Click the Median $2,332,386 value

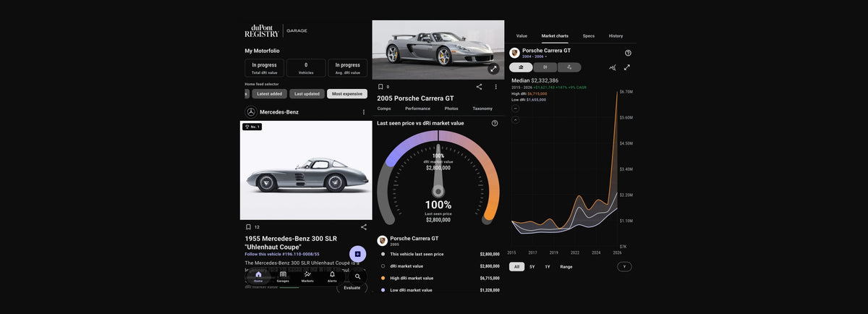[x=535, y=80]
